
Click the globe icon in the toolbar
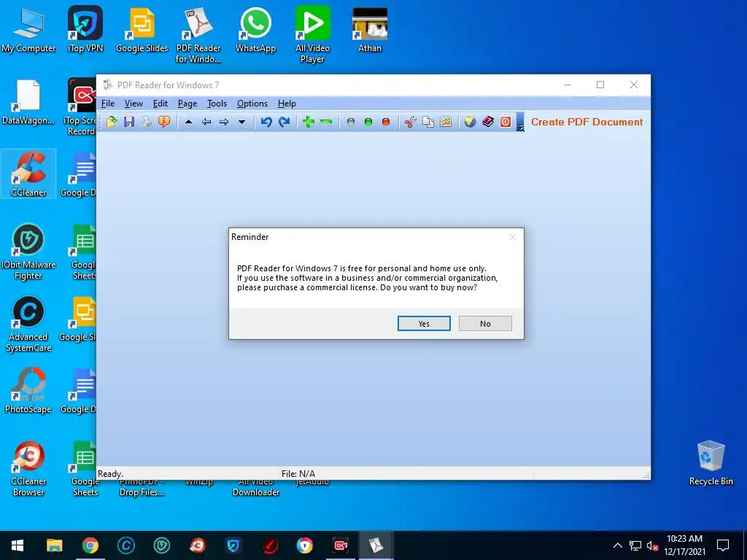point(471,122)
